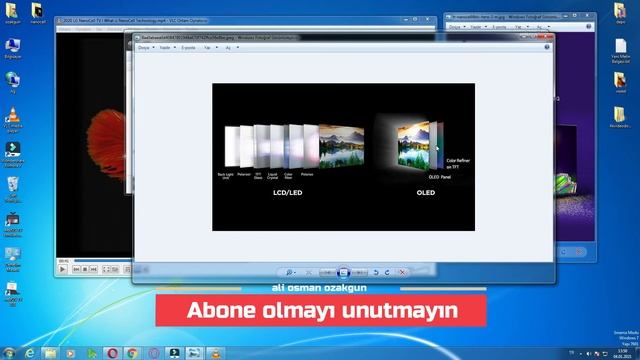Select E-posta in right-side Photo Viewer window
This screenshot has height=360, width=640.
click(x=499, y=27)
